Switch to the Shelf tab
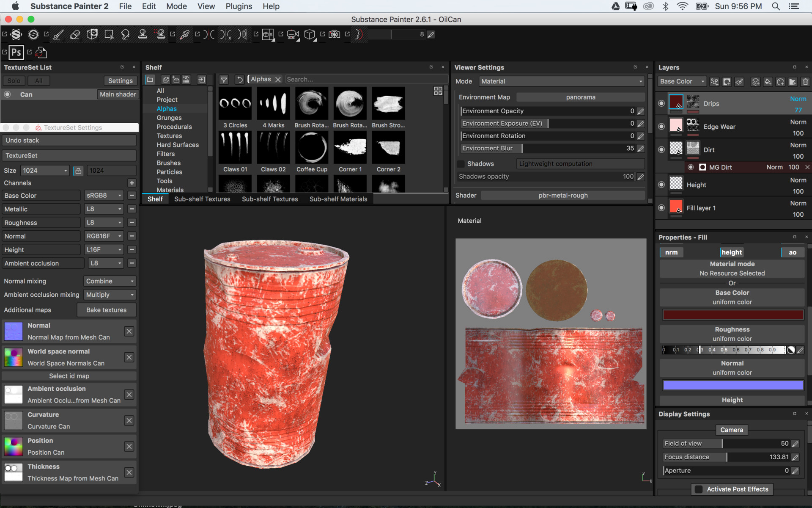812x508 pixels. point(155,199)
